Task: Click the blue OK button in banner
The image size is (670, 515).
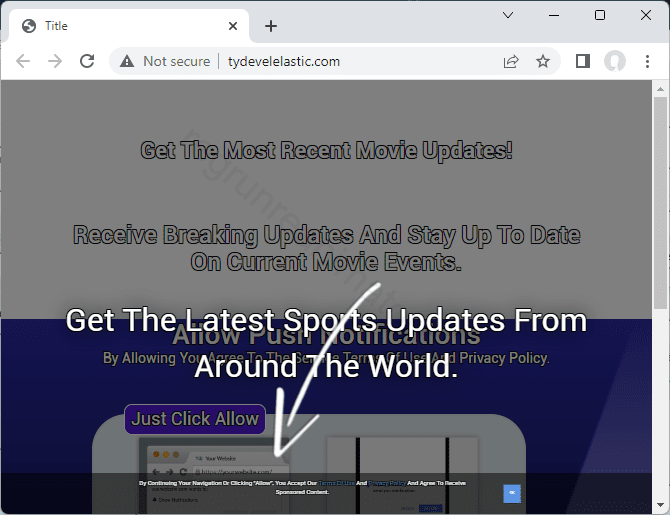Action: 512,493
